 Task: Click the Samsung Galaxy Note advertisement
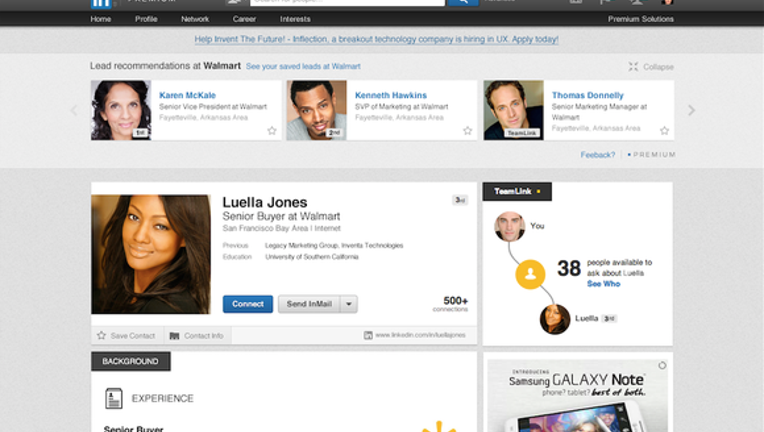coord(577,395)
